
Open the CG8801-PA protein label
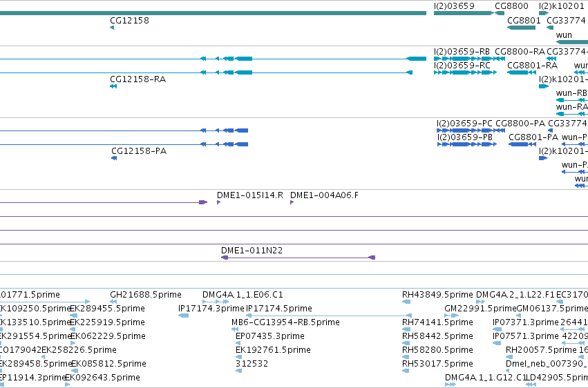coord(533,137)
